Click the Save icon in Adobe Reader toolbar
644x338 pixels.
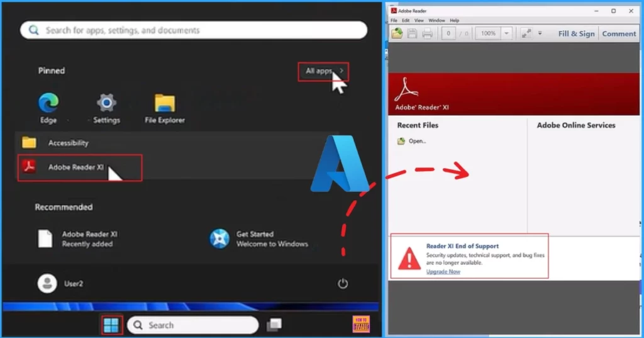pyautogui.click(x=412, y=33)
